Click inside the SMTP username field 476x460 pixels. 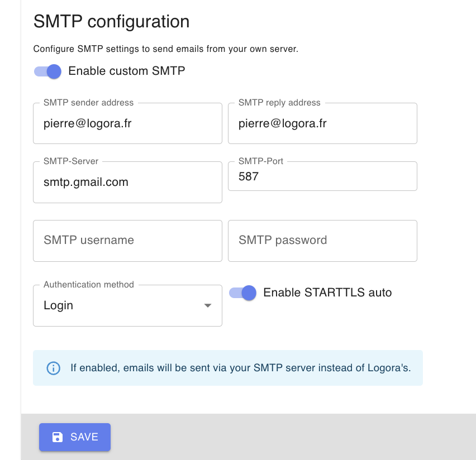click(x=127, y=241)
